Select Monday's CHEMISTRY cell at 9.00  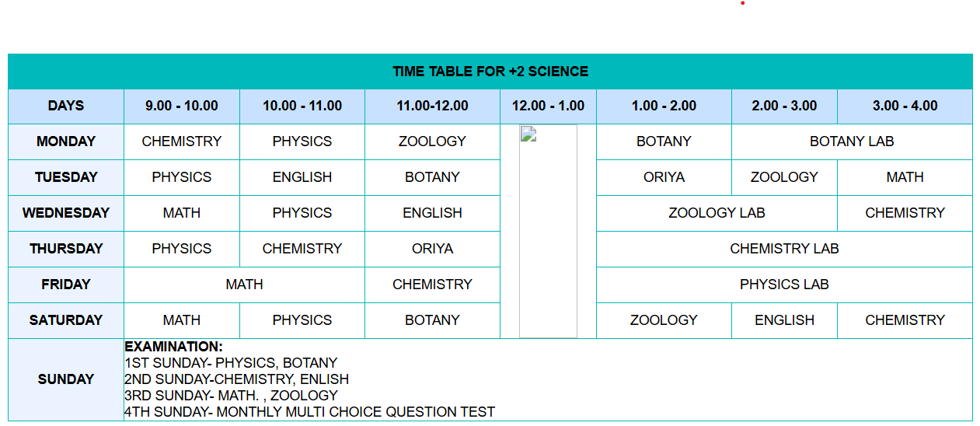coord(182,141)
